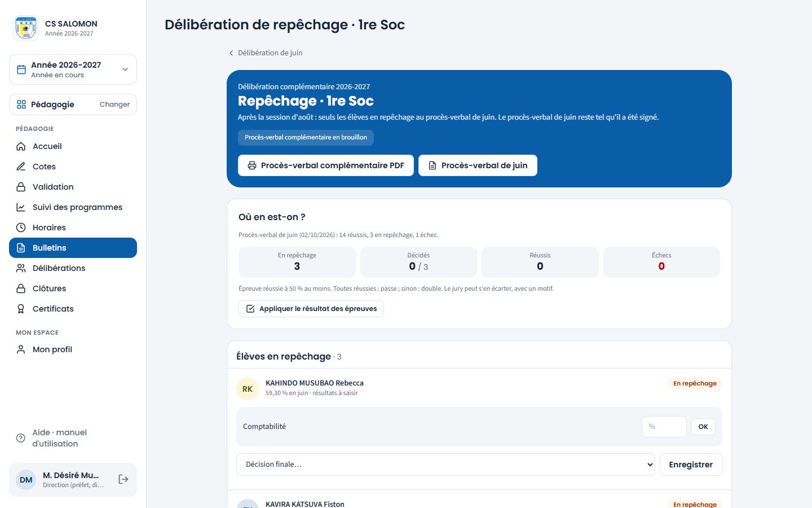The image size is (812, 508).
Task: Open Clôtures in the sidebar
Action: [73, 288]
